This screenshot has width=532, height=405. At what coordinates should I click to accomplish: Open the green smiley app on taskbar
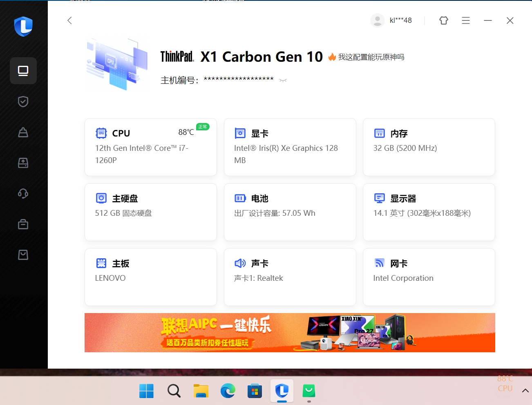coord(309,391)
